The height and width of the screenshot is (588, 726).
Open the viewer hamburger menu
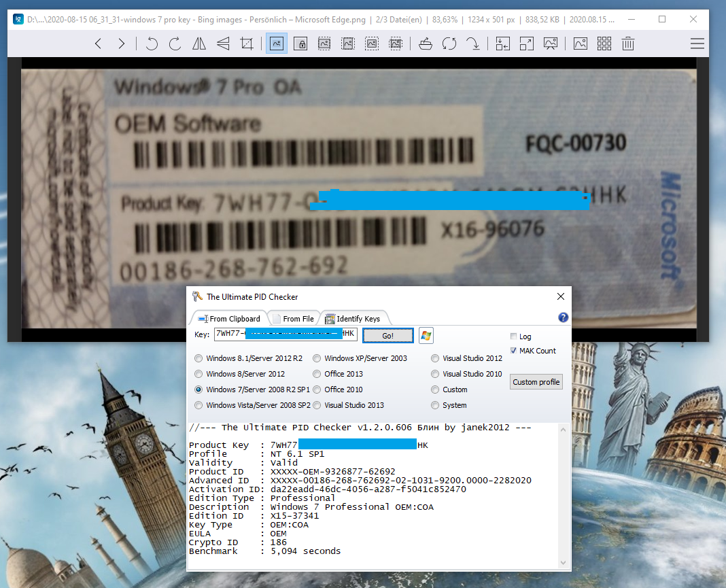tap(697, 44)
